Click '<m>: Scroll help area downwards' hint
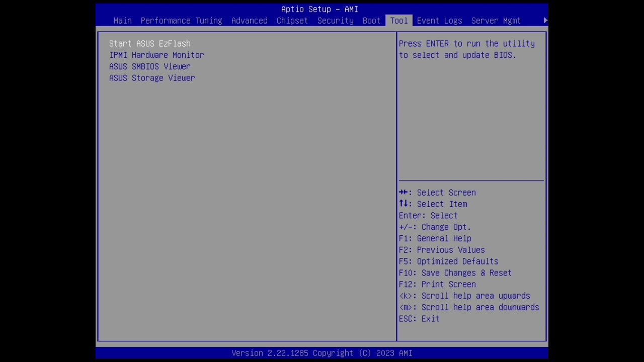 pyautogui.click(x=469, y=307)
